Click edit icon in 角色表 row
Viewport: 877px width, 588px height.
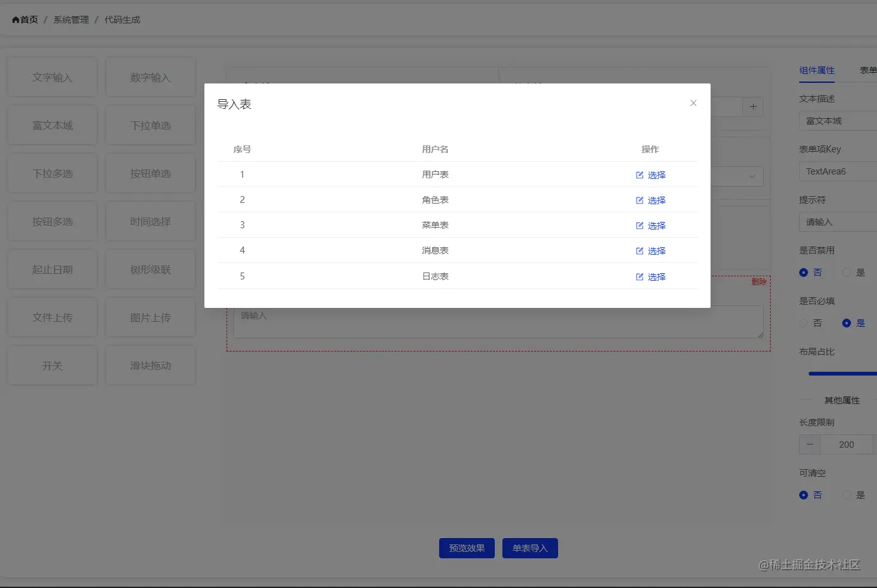click(x=640, y=200)
